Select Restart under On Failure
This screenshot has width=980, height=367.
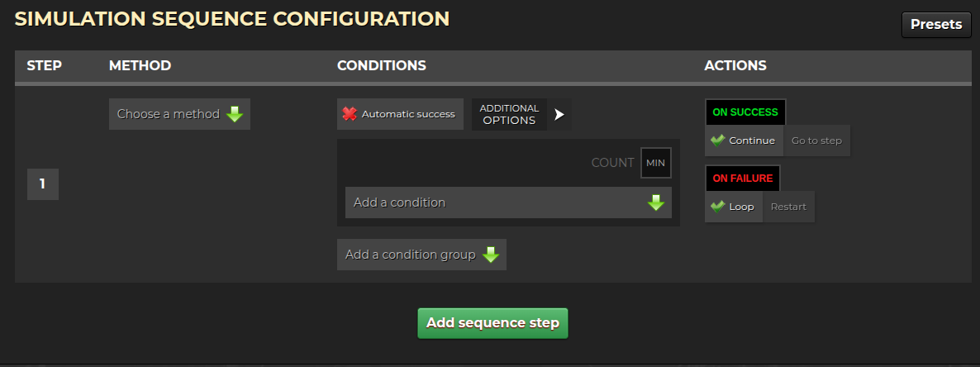pos(788,207)
